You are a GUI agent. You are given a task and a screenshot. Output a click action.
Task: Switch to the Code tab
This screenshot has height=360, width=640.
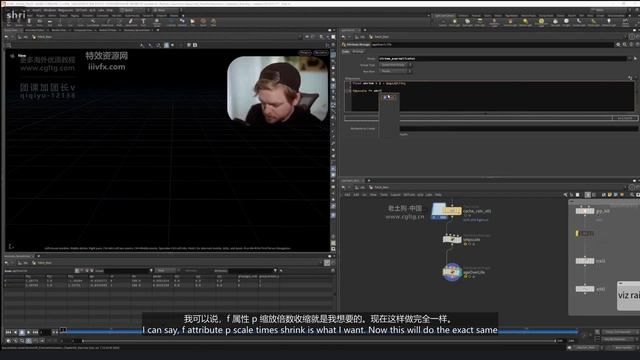point(345,51)
